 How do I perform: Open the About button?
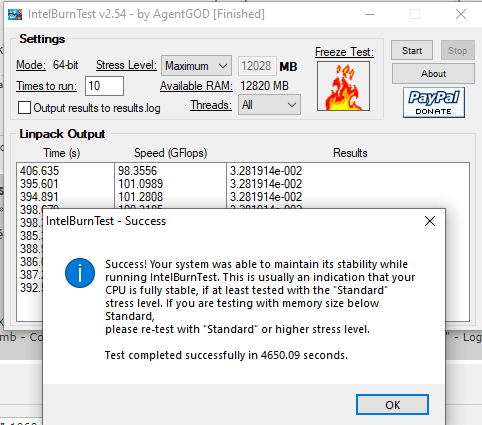[x=433, y=73]
